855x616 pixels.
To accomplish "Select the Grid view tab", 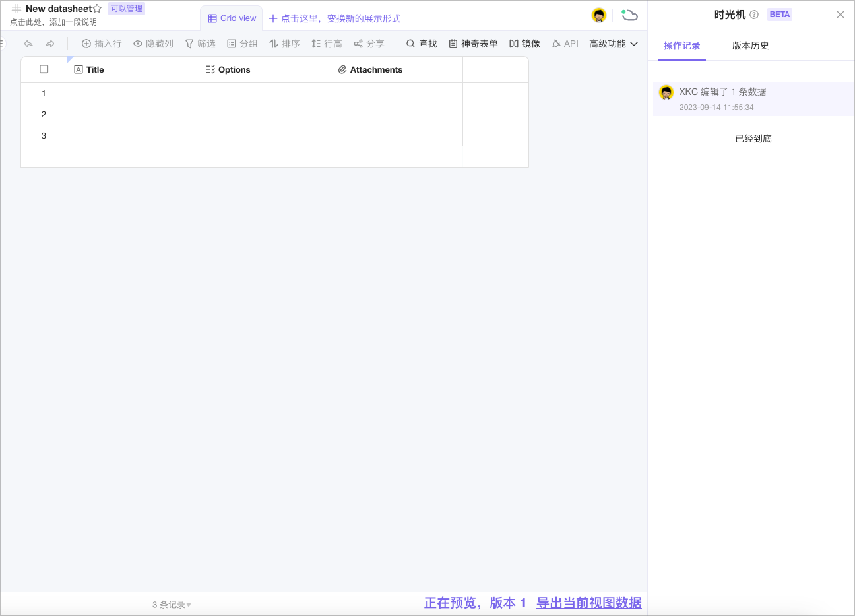I will pyautogui.click(x=232, y=18).
